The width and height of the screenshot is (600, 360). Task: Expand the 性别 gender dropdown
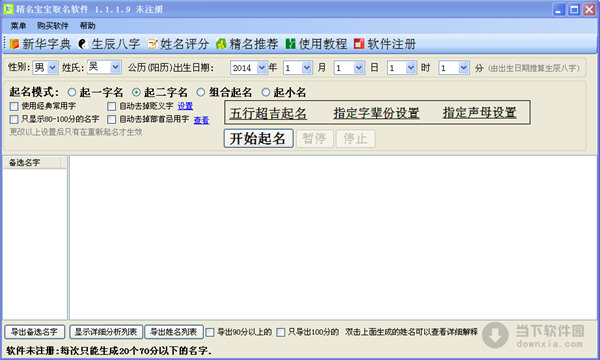tap(53, 68)
